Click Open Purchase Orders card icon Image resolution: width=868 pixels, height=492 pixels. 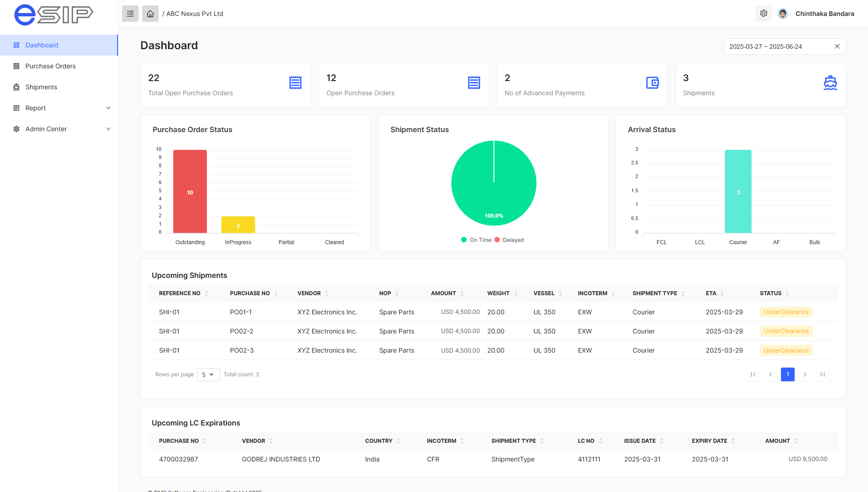474,83
